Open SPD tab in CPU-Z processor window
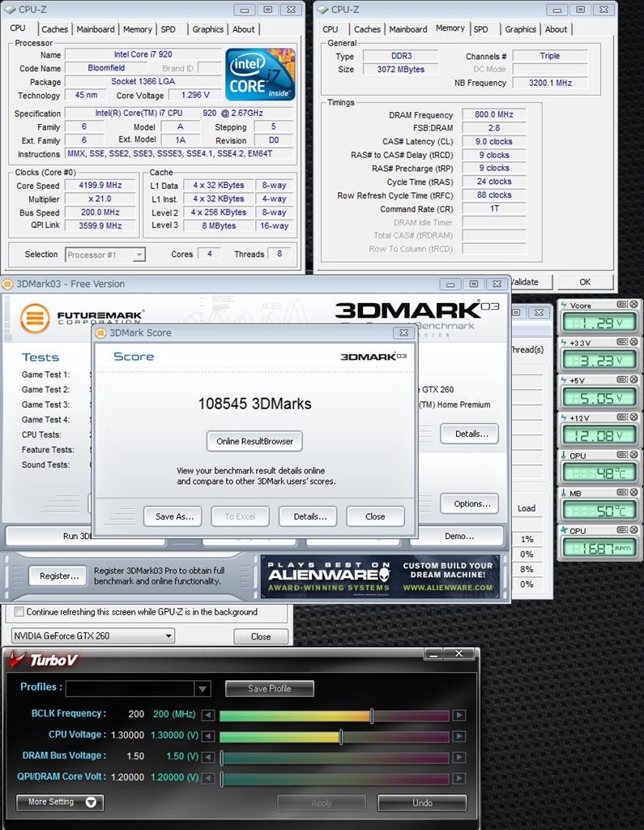Image resolution: width=644 pixels, height=830 pixels. tap(168, 29)
